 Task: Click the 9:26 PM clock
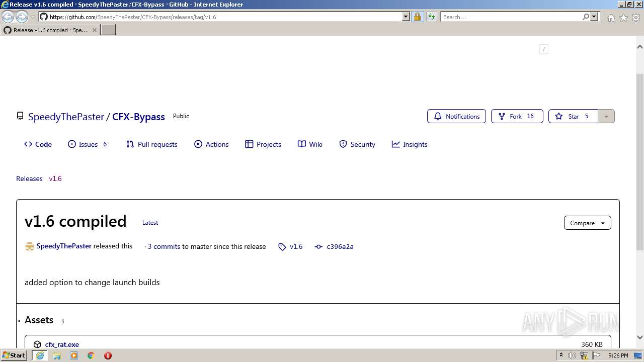point(618,355)
